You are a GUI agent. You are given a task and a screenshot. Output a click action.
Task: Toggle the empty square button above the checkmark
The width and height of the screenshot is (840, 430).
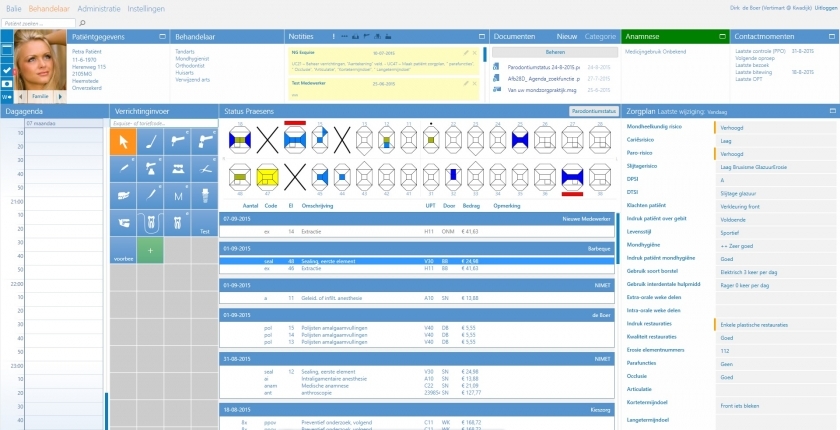(x=7, y=49)
